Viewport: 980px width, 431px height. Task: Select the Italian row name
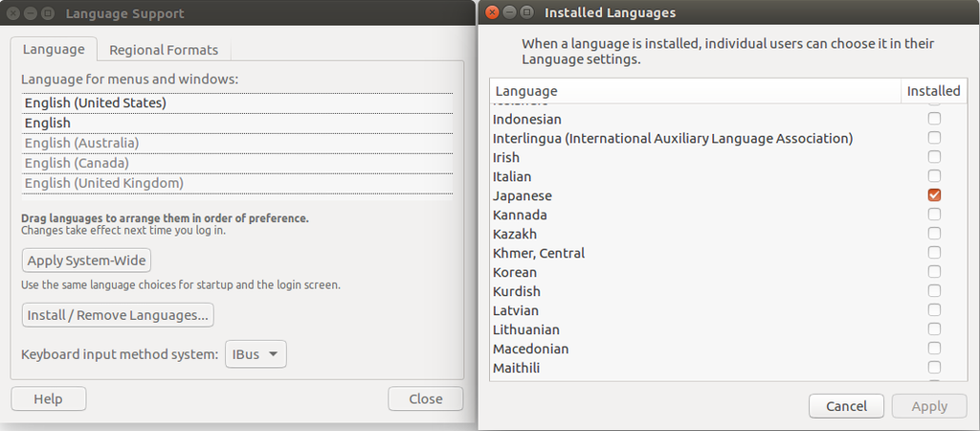[512, 177]
